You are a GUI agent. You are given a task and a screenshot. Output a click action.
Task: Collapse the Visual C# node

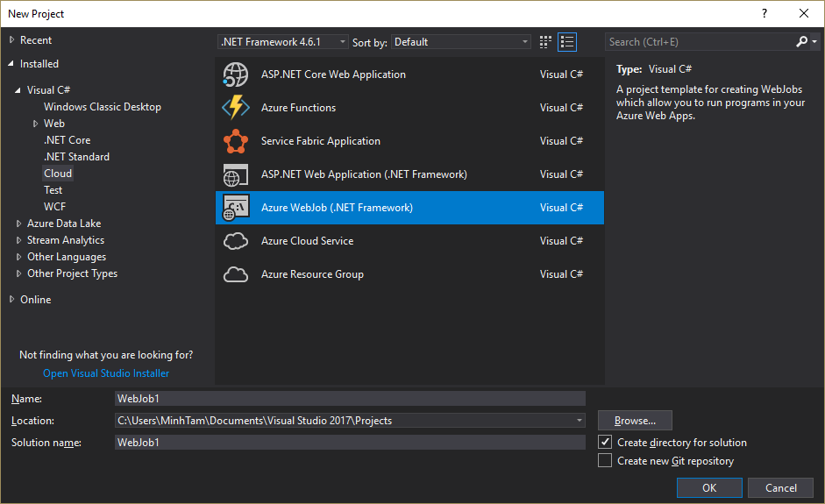coord(18,90)
